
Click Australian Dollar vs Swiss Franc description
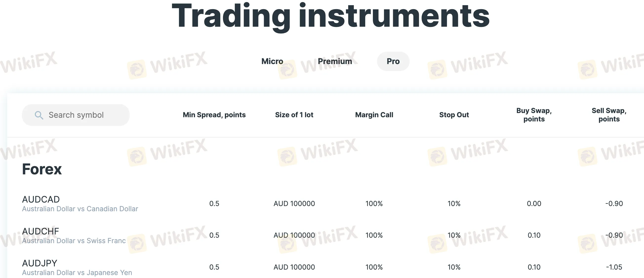[74, 241]
